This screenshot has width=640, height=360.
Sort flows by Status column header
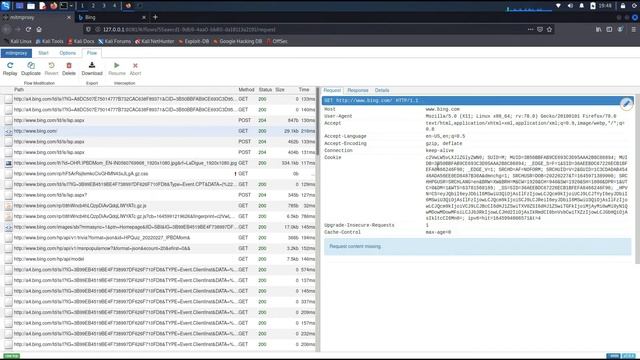pyautogui.click(x=265, y=89)
